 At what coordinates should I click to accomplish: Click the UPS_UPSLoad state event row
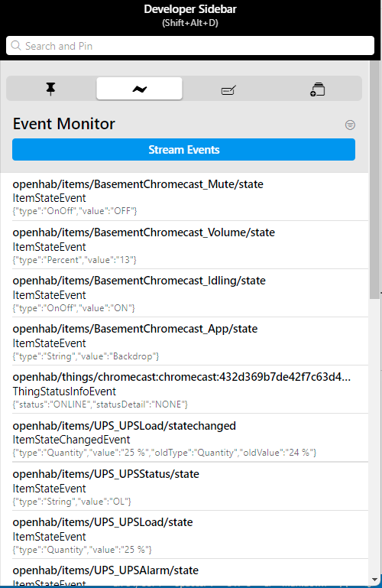(184, 534)
